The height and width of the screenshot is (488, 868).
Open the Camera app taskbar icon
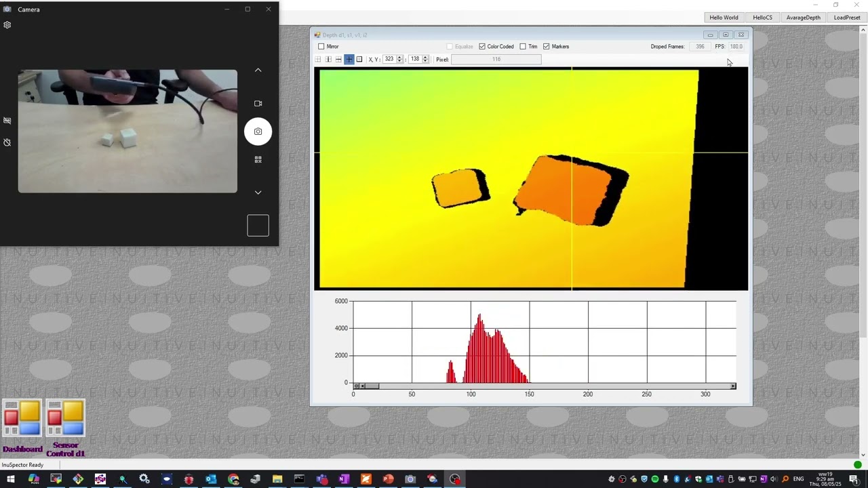(410, 479)
